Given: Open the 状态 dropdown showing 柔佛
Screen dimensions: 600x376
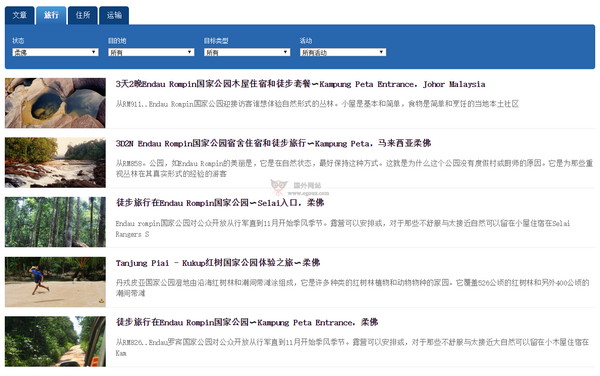Looking at the screenshot, I should coord(55,52).
